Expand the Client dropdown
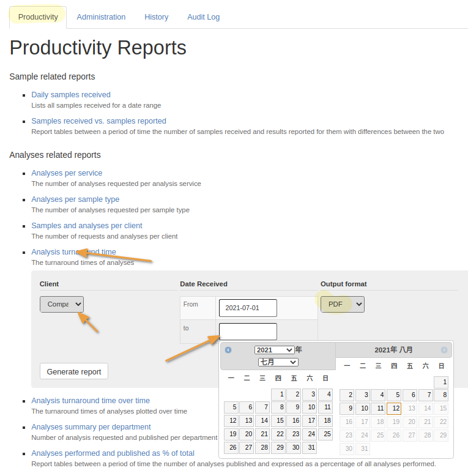The image size is (468, 476). 62,304
